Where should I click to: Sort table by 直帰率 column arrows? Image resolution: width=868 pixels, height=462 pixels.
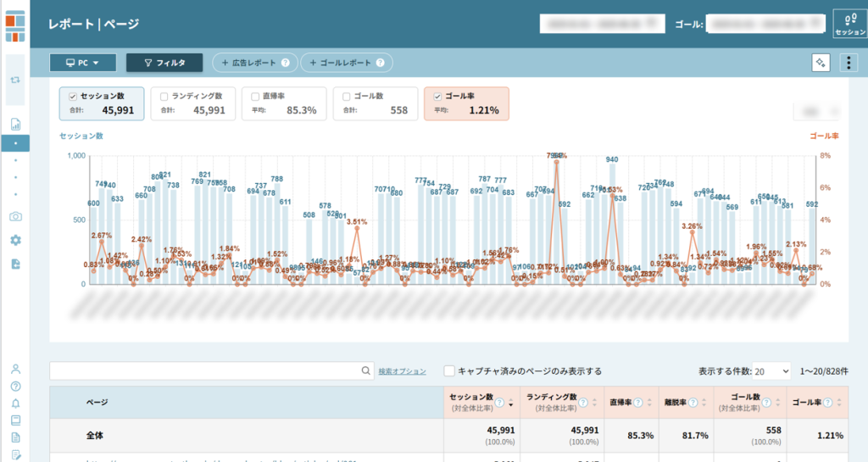[648, 403]
